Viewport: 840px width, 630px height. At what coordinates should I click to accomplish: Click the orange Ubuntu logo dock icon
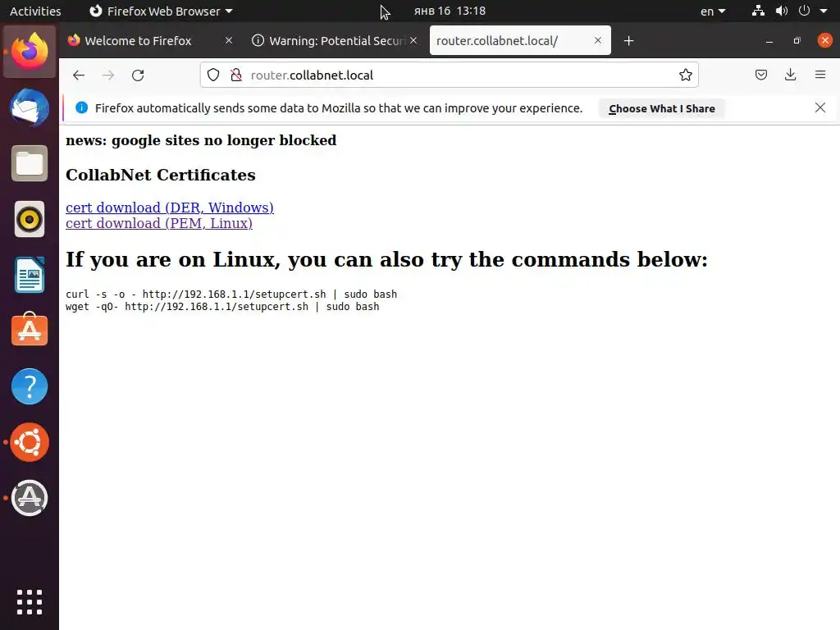(30, 442)
